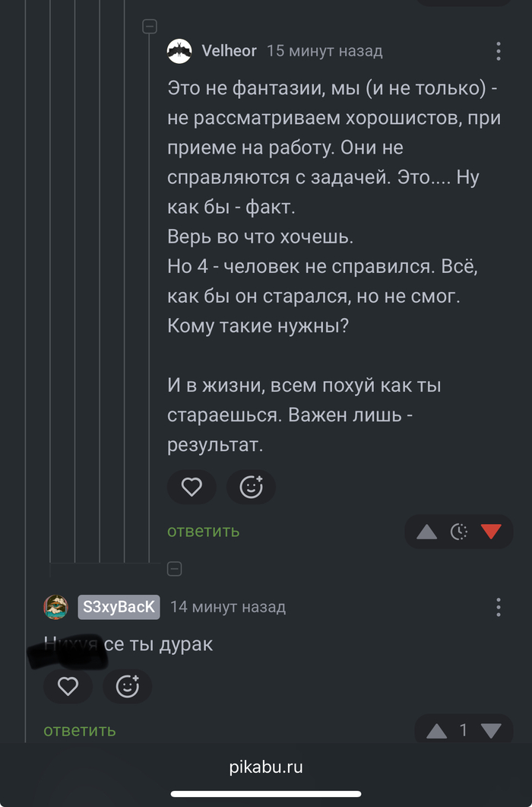Add emoji reaction to S3xyBacK's comment

coord(128,687)
